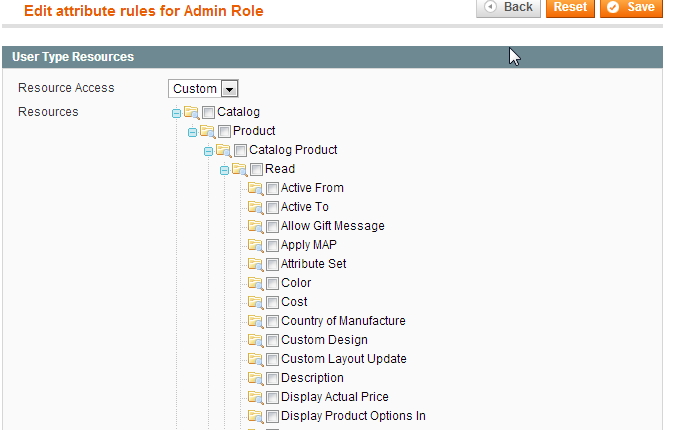
Task: Click the folder icon next to Active From
Action: (x=255, y=188)
